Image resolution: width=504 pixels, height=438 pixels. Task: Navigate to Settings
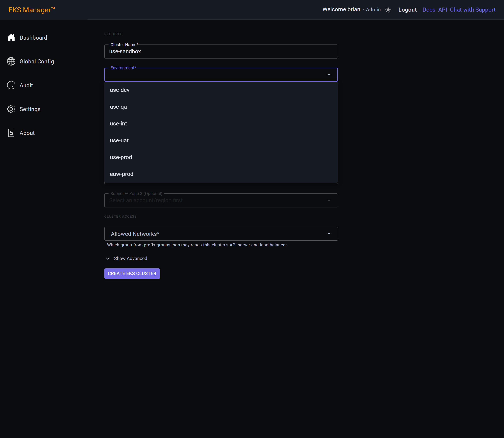[x=30, y=109]
